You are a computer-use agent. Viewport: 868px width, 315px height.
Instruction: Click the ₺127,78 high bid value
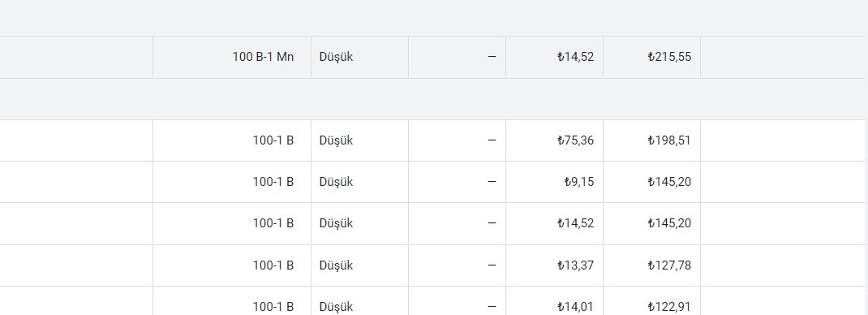pyautogui.click(x=669, y=265)
